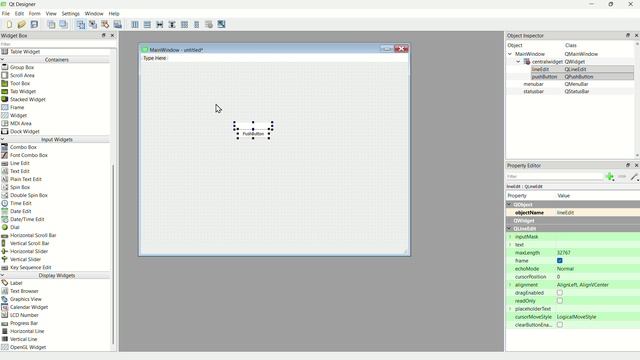640x360 pixels.
Task: Select lineEdit row in Object Inspector
Action: [582, 69]
